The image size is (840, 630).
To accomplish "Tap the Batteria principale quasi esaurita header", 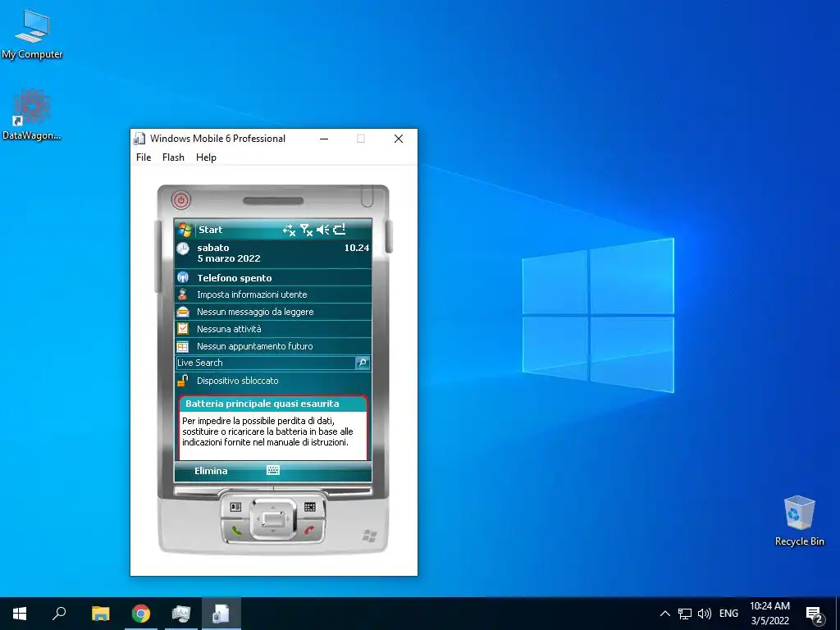I will click(272, 404).
